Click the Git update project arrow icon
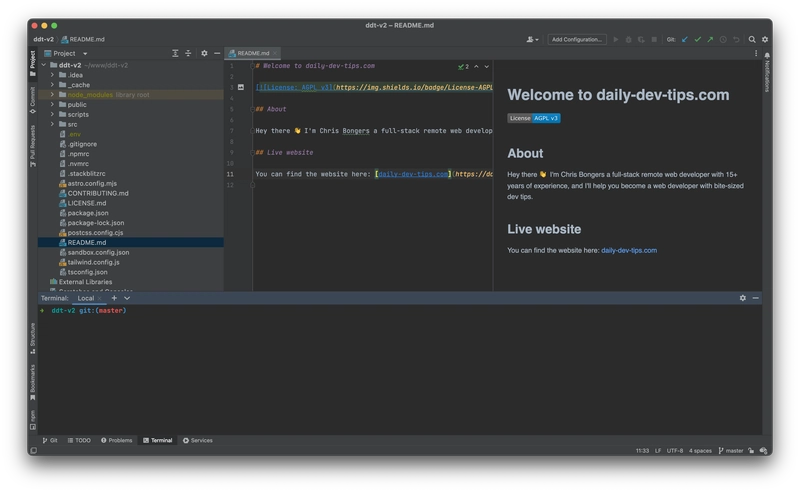Image resolution: width=800 pixels, height=492 pixels. tap(685, 39)
